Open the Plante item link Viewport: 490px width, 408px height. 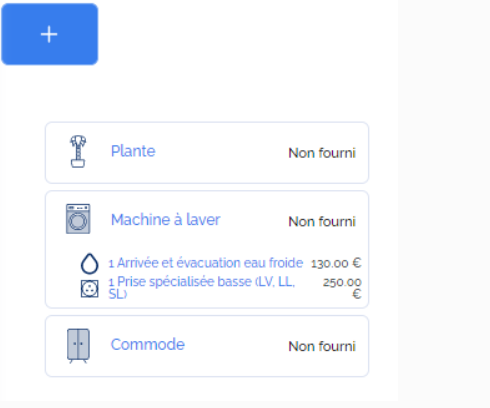tap(133, 151)
